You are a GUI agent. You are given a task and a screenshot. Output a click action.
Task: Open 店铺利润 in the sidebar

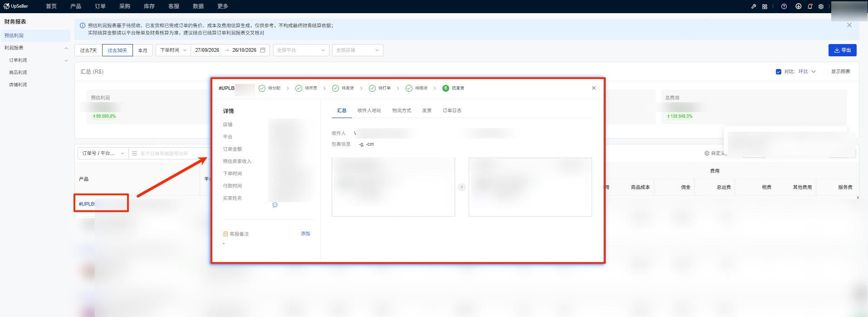tap(18, 85)
